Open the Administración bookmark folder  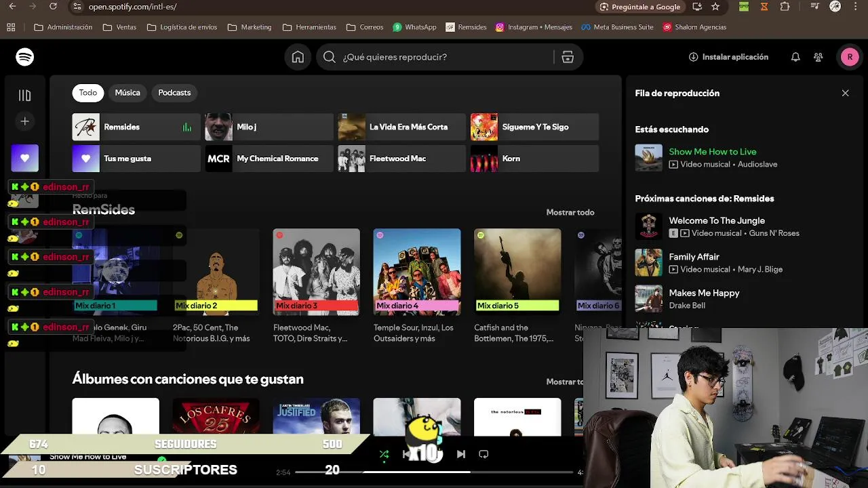[x=63, y=27]
